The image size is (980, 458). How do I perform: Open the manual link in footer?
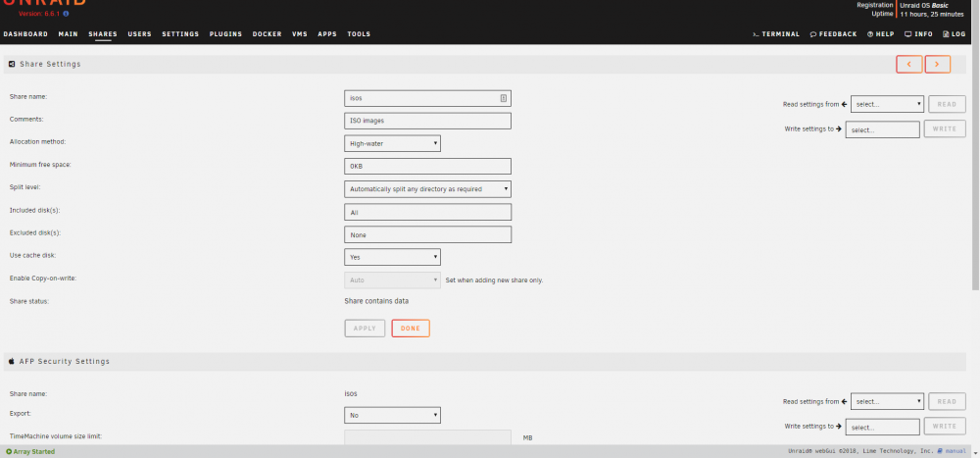click(x=952, y=451)
